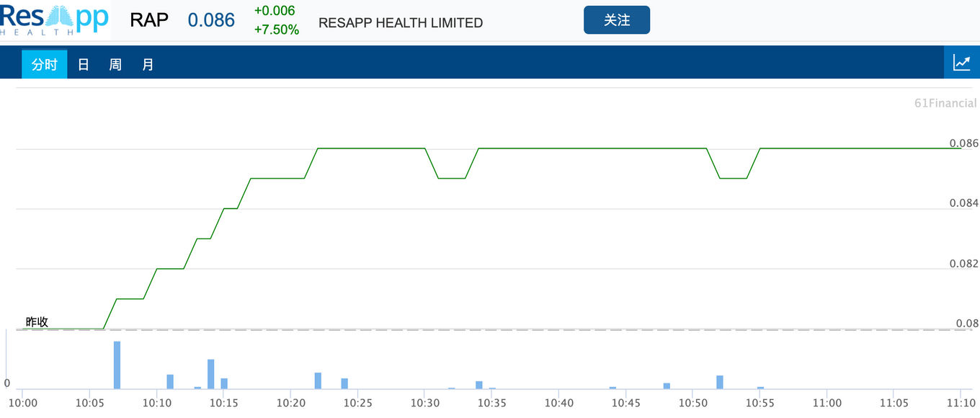Click the volume bar at 10:48
980x418 pixels.
click(x=667, y=386)
